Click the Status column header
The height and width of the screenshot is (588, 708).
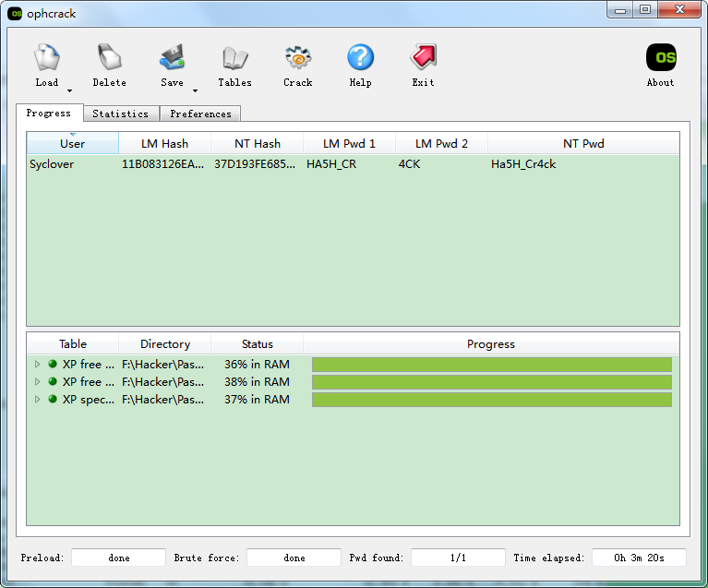[x=258, y=344]
